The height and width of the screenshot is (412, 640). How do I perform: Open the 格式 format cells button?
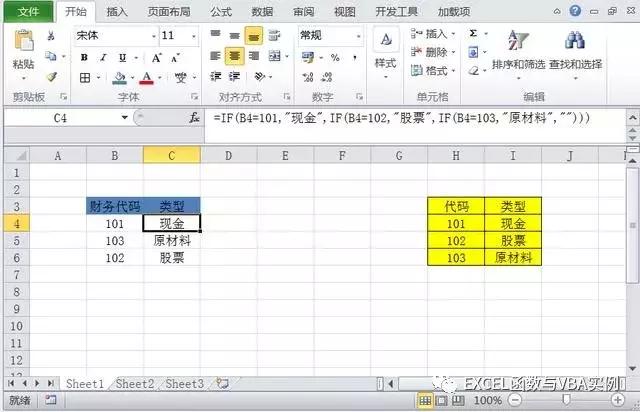tap(433, 71)
